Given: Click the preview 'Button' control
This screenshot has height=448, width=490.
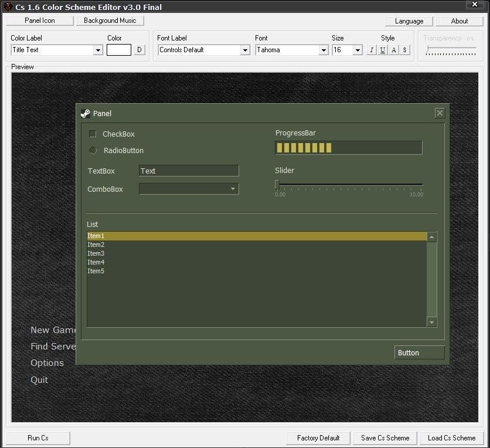Looking at the screenshot, I should pyautogui.click(x=419, y=352).
